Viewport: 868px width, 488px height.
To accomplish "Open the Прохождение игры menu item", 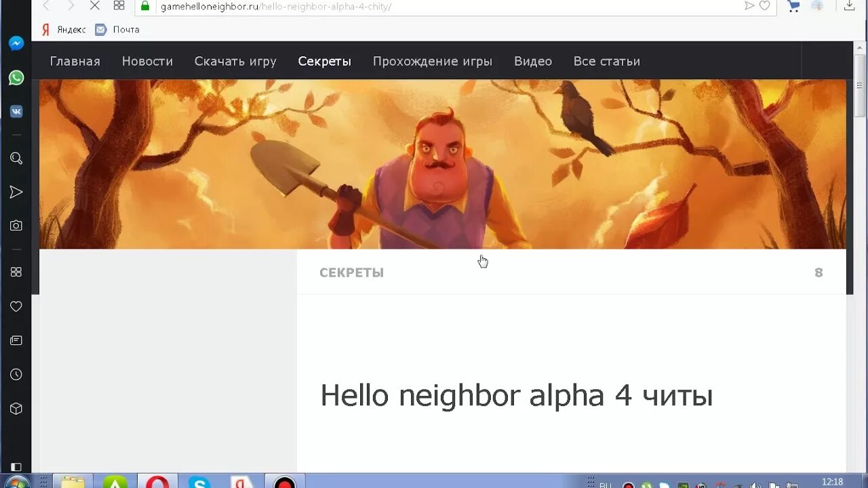I will click(x=433, y=61).
